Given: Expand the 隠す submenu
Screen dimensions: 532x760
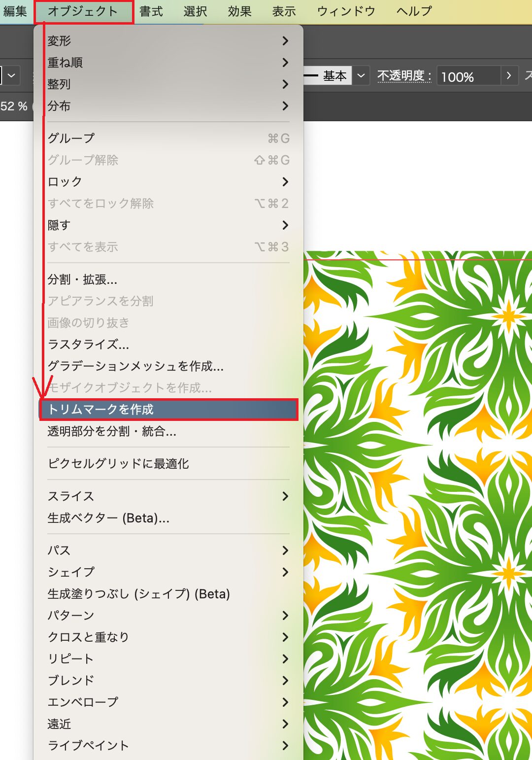Looking at the screenshot, I should click(x=168, y=225).
